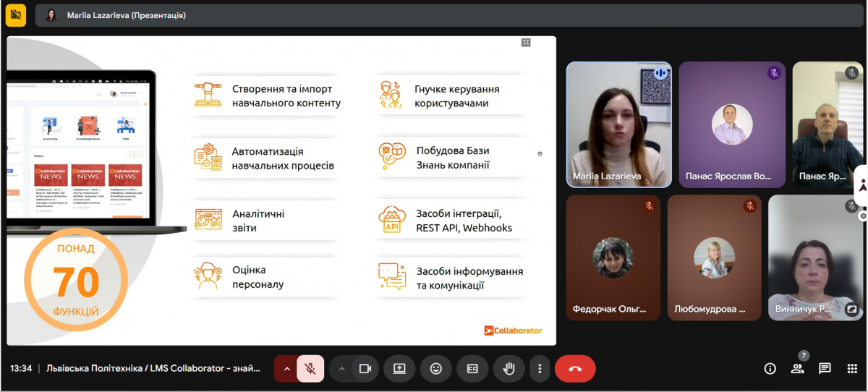The width and height of the screenshot is (868, 392).
Task: Click API cloud icon on slide
Action: [x=392, y=219]
